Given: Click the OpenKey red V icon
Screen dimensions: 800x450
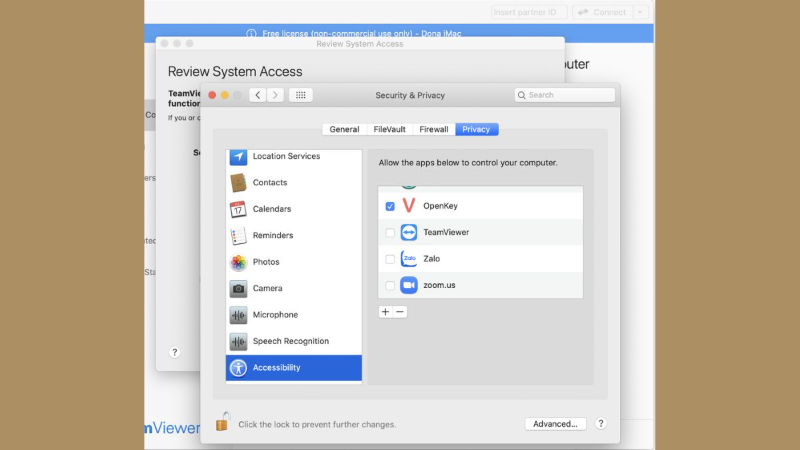Looking at the screenshot, I should pos(409,206).
